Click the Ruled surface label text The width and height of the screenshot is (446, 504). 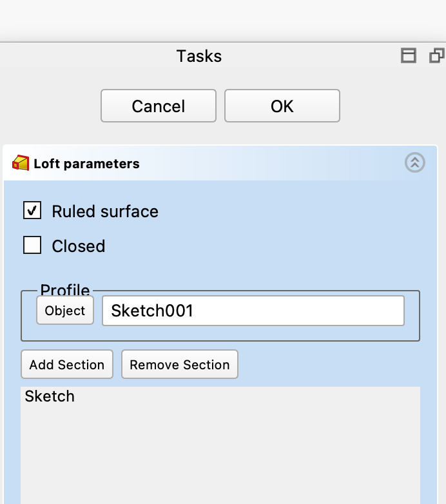point(104,211)
